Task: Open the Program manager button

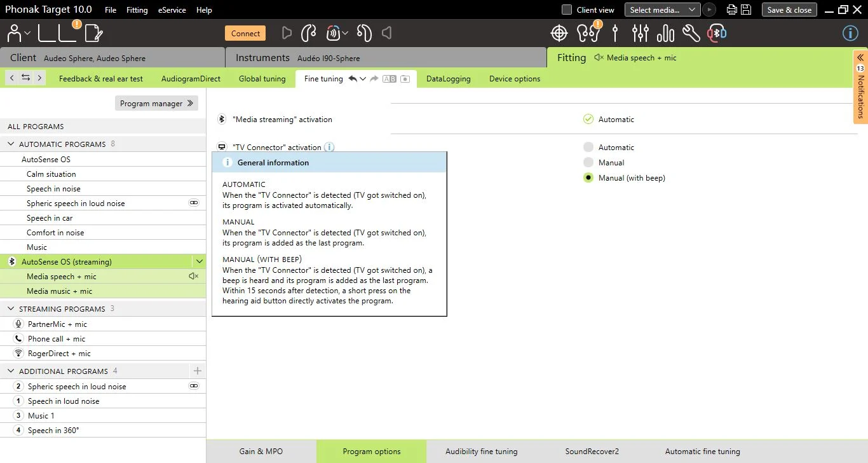Action: click(156, 103)
